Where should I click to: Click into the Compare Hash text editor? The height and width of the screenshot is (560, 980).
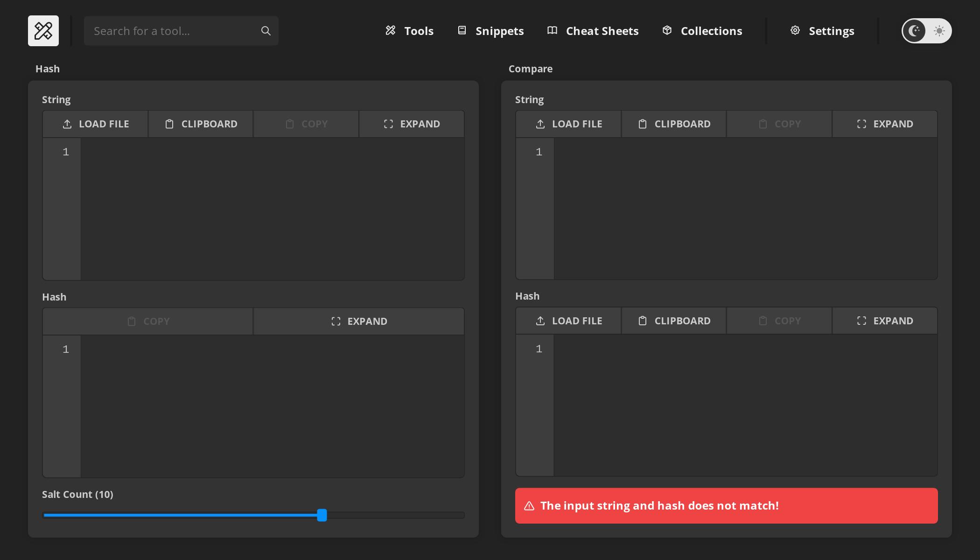(746, 405)
